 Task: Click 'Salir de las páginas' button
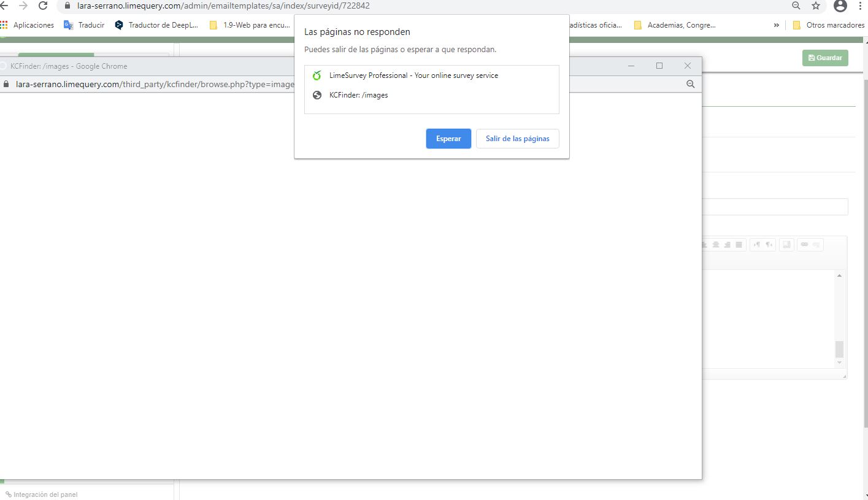pos(517,139)
